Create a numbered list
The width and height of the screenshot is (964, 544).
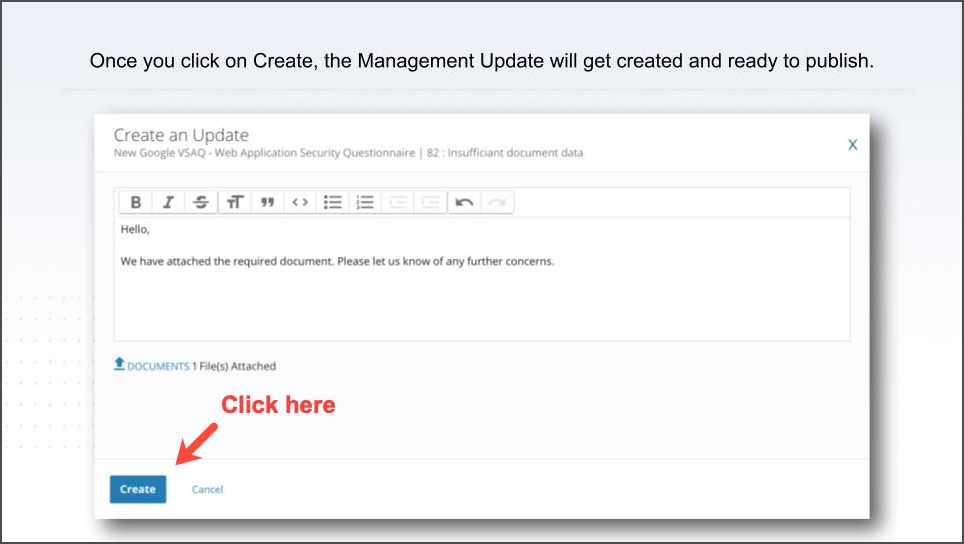[365, 202]
